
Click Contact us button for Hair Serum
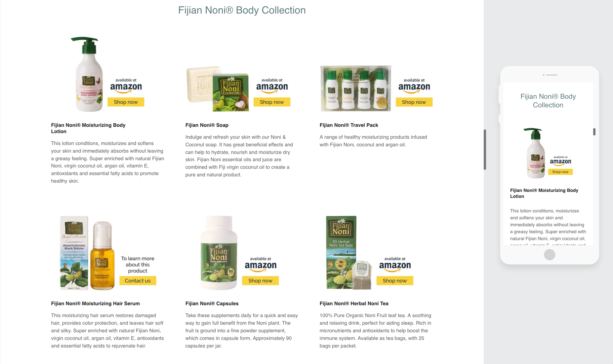[138, 281]
